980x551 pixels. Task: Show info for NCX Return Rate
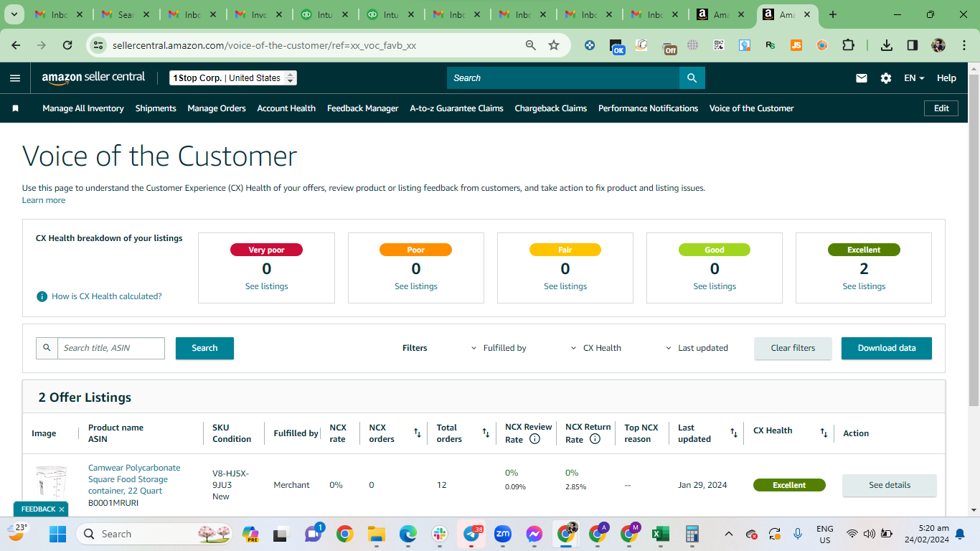tap(595, 439)
